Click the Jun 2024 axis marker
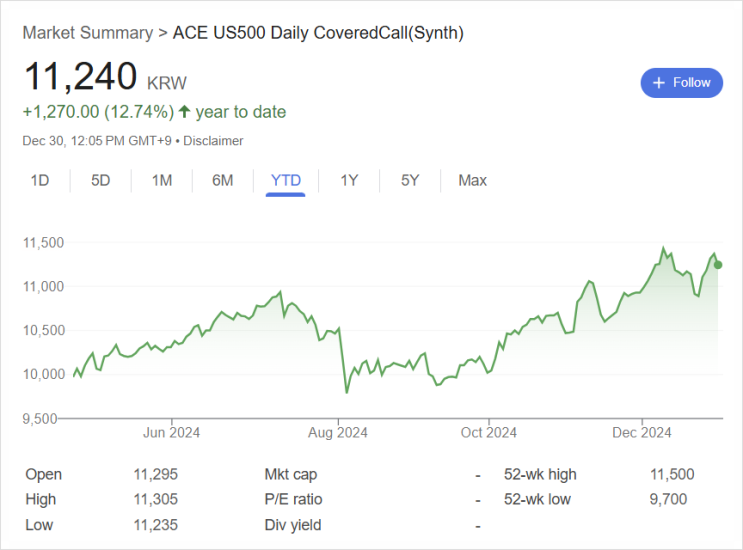This screenshot has height=550, width=743. click(x=172, y=433)
